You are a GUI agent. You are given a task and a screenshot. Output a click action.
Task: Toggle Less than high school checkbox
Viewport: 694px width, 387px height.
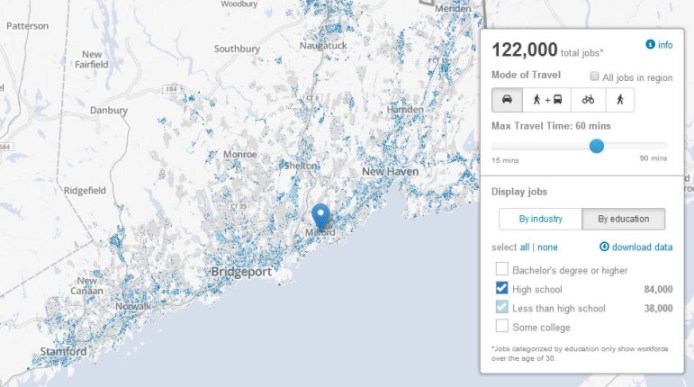click(x=502, y=307)
